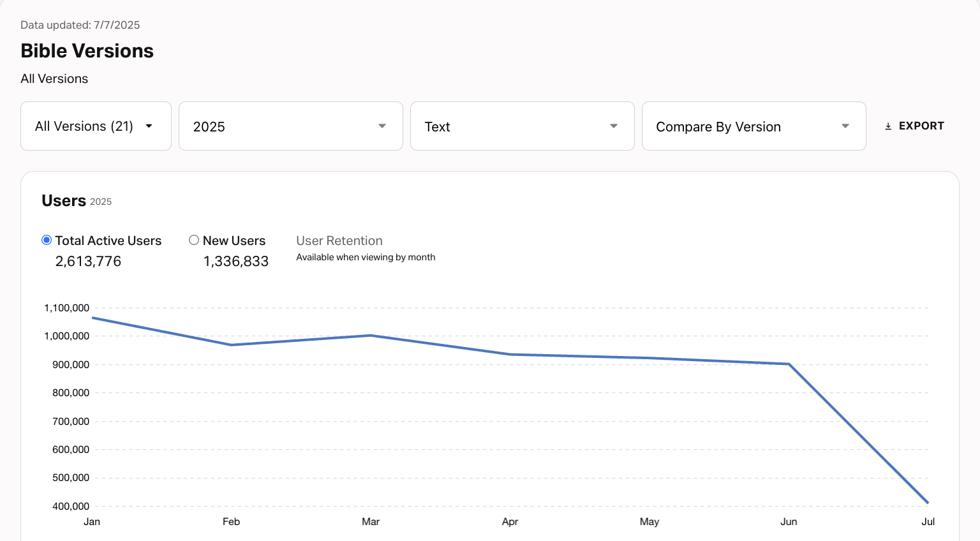Open the 2025 year dropdown
The image size is (980, 541).
pyautogui.click(x=291, y=126)
